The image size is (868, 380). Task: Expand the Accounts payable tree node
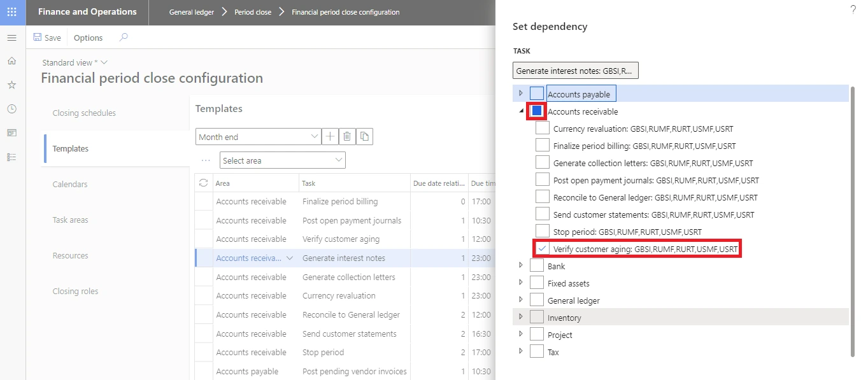(x=521, y=94)
